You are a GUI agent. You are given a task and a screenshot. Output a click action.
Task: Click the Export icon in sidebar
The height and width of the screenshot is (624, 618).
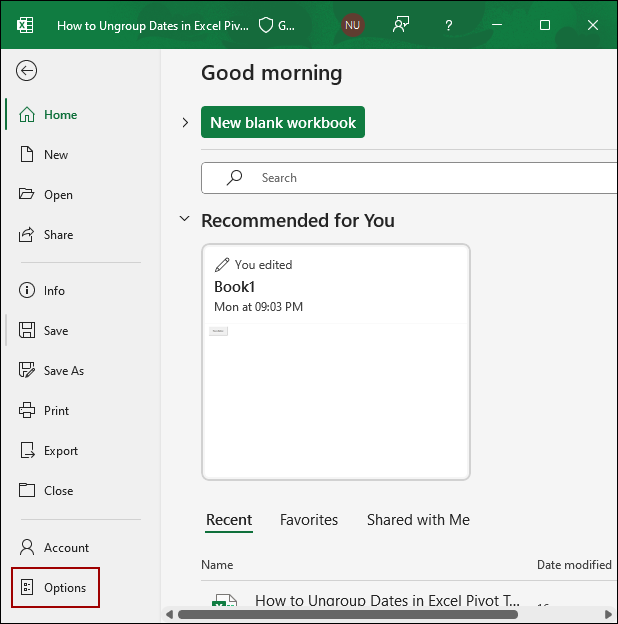27,450
